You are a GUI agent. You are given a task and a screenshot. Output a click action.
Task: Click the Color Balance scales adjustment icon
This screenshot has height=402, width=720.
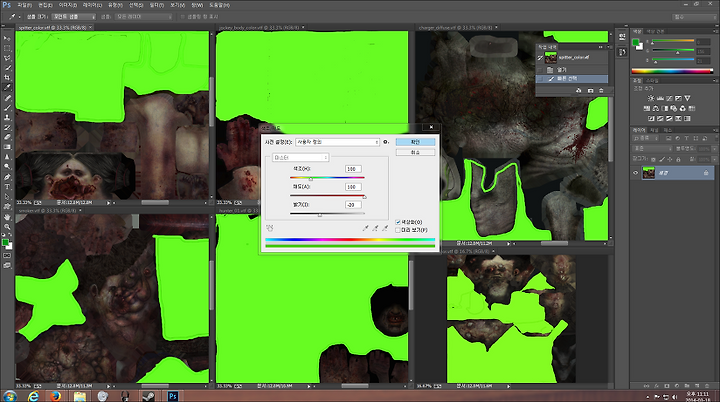tap(655, 108)
